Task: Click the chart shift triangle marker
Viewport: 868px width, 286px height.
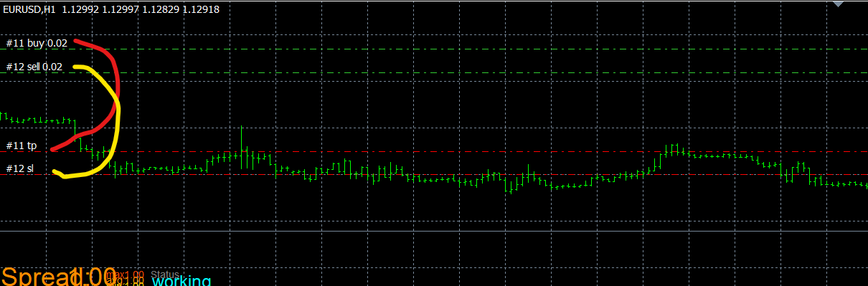Action: pos(839,4)
